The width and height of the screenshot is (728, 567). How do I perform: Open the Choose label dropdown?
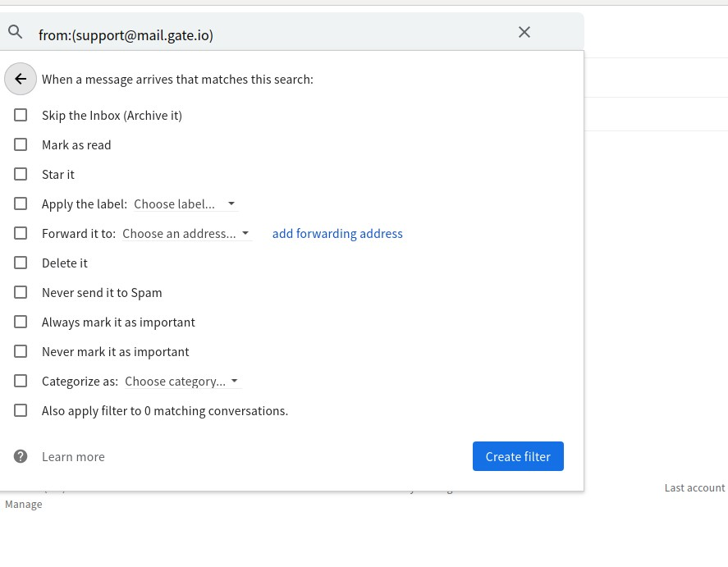click(185, 204)
